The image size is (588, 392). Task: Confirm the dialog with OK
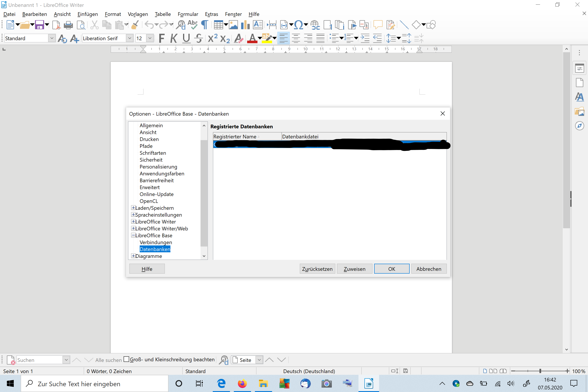[392, 268]
